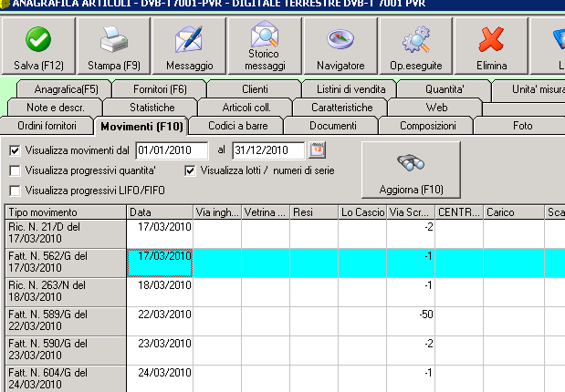This screenshot has width=565, height=392.
Task: Select the Quantita' tab
Action: [445, 89]
